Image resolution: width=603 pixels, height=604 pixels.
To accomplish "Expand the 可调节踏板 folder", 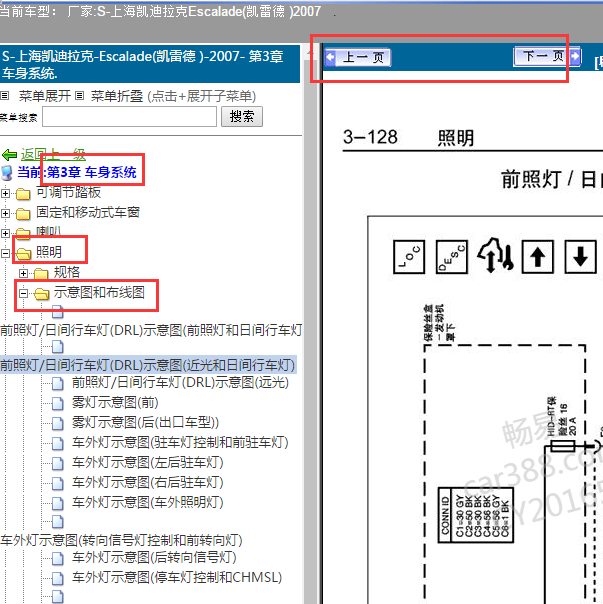I will pos(5,193).
